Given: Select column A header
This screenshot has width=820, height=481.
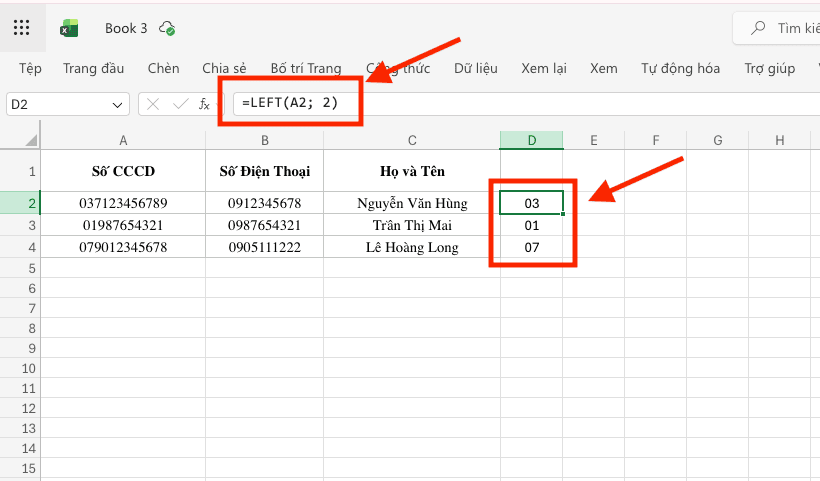Looking at the screenshot, I should coord(123,140).
